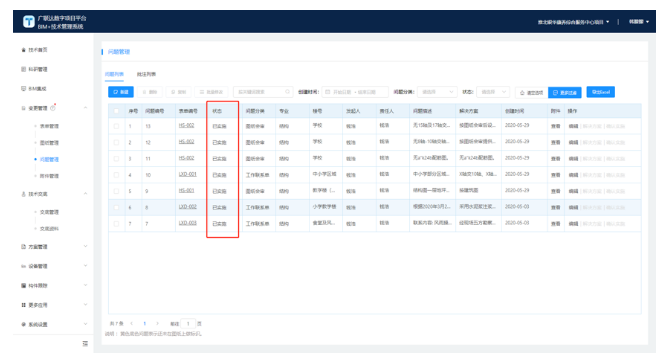The width and height of the screenshot is (666, 364).
Task: Open 表单管理 in the sidebar
Action: [x=49, y=126]
